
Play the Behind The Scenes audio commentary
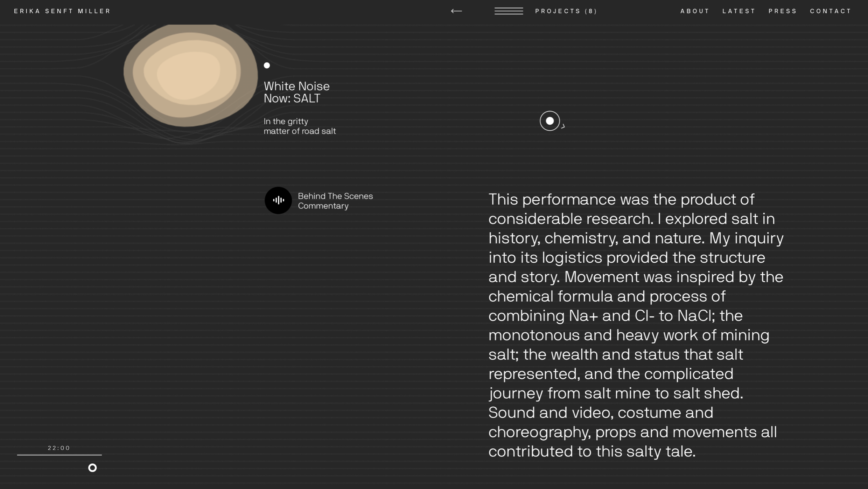point(278,200)
